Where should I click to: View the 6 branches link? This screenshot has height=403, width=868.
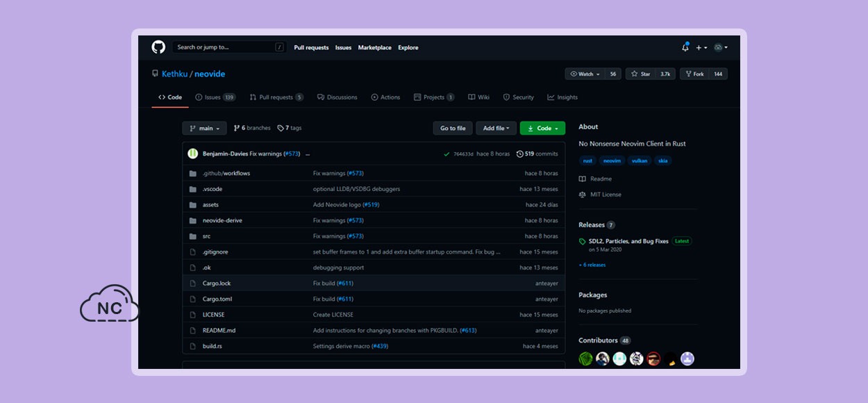[x=252, y=128]
